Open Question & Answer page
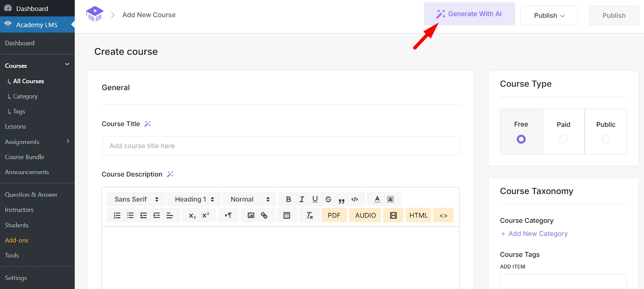 pyautogui.click(x=31, y=194)
